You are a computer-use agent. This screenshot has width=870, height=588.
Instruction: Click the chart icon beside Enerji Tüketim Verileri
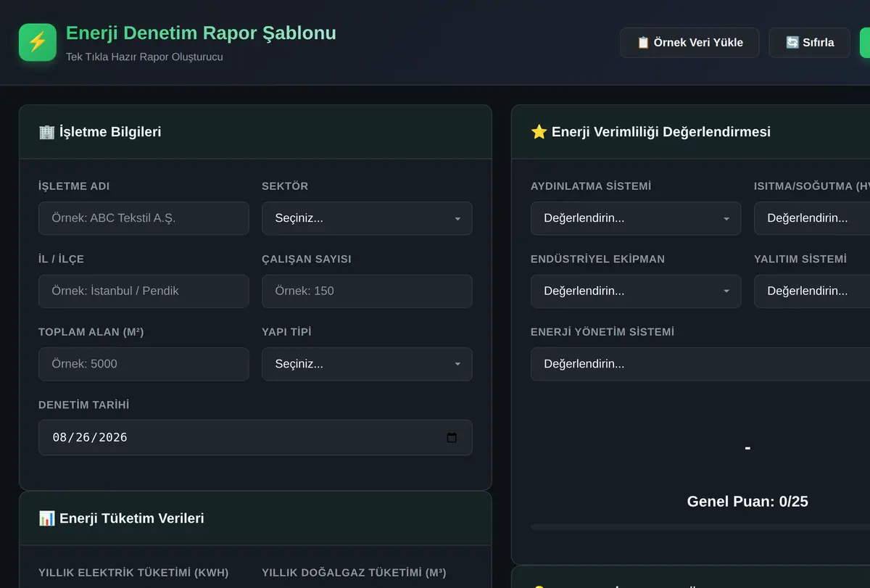[x=46, y=518]
